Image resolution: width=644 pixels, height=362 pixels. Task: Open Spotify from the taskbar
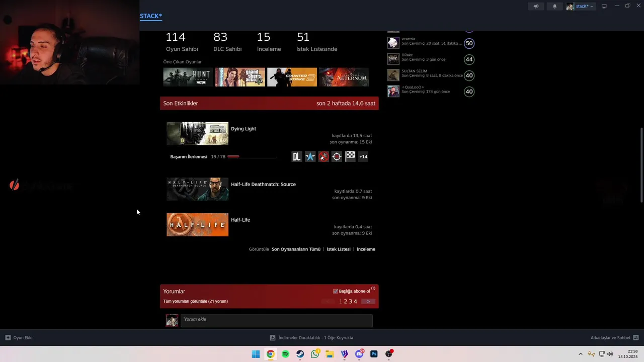coord(285,354)
